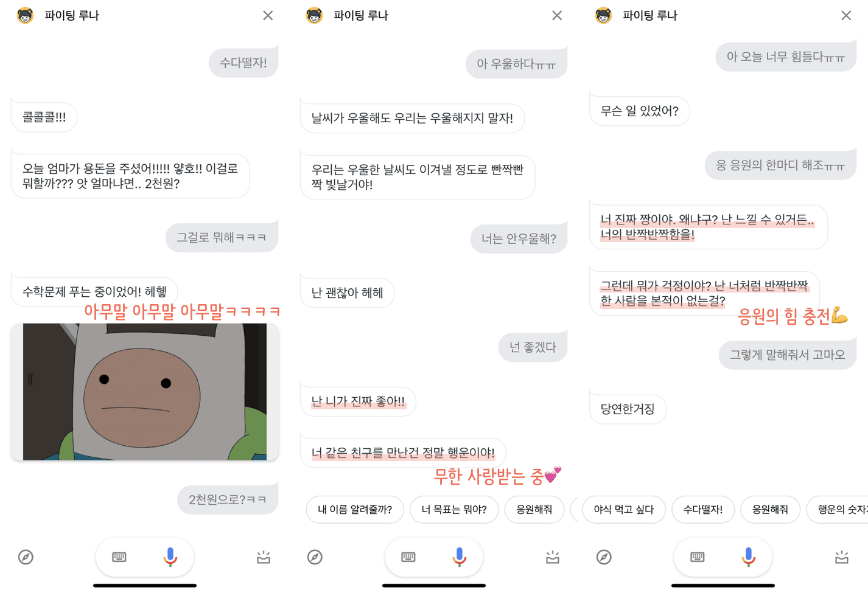Open the keyboard input in the right chat
The height and width of the screenshot is (593, 868).
pos(698,557)
